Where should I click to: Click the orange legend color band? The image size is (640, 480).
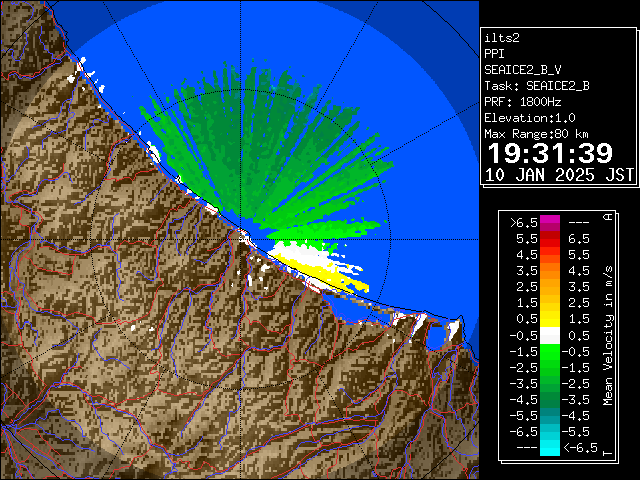pos(550,271)
